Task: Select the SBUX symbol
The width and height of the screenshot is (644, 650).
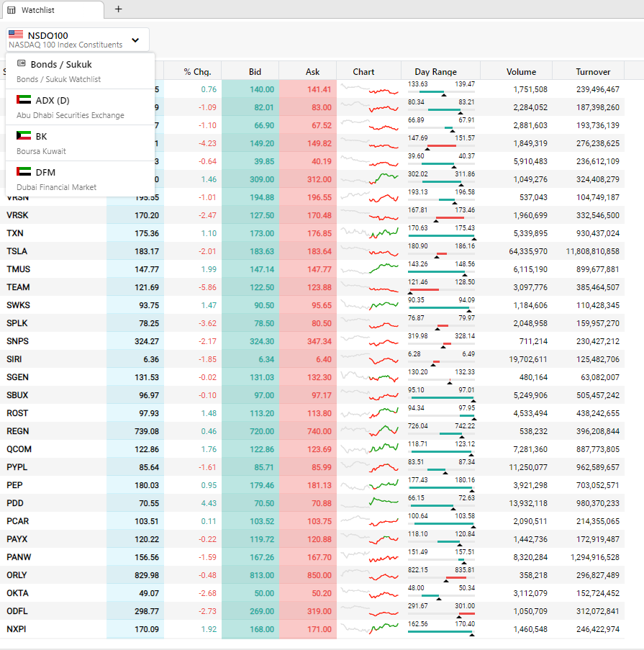Action: coord(17,395)
